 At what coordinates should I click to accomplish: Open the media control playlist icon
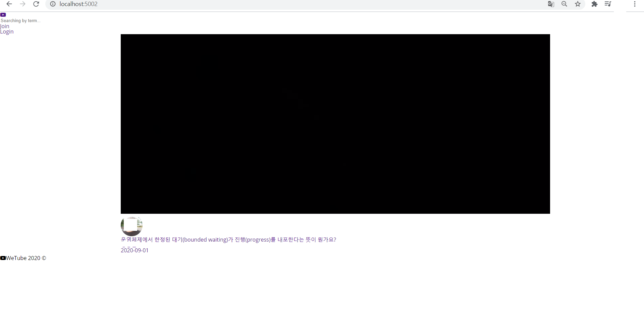point(608,4)
